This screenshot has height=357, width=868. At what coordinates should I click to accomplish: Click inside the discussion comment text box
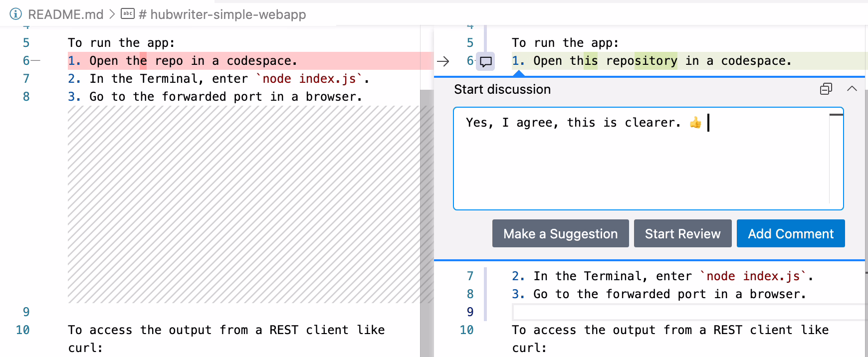coord(648,159)
